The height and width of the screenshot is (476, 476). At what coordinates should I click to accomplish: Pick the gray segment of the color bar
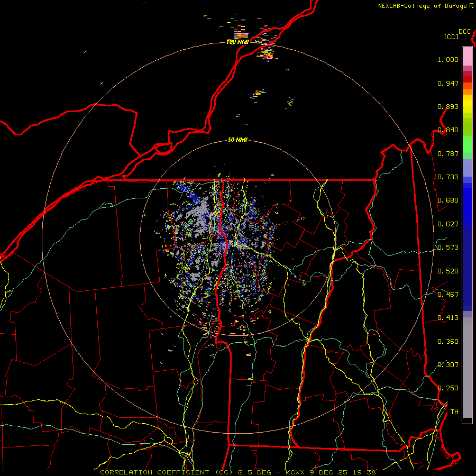tap(467, 368)
